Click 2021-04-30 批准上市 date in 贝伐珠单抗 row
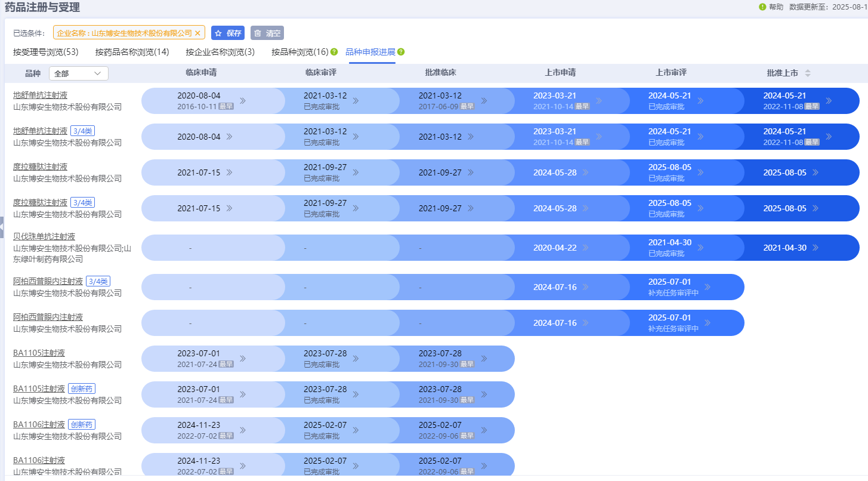The image size is (868, 481). point(784,248)
